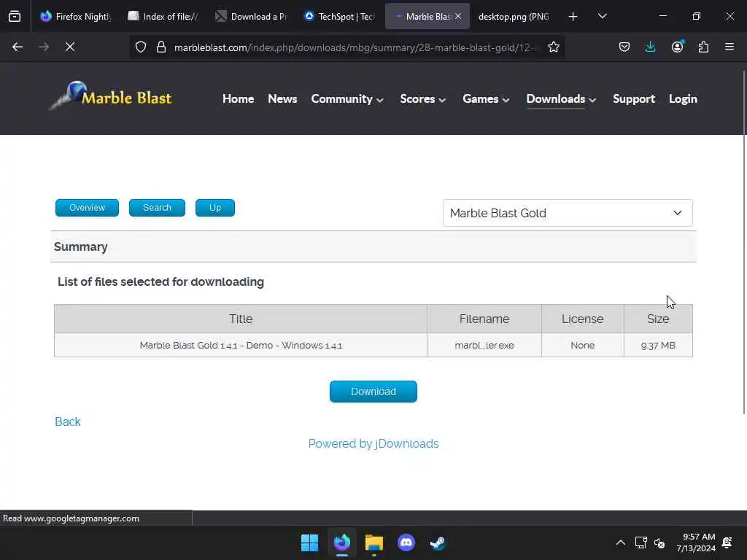
Task: View site security padlock info
Action: (x=161, y=47)
